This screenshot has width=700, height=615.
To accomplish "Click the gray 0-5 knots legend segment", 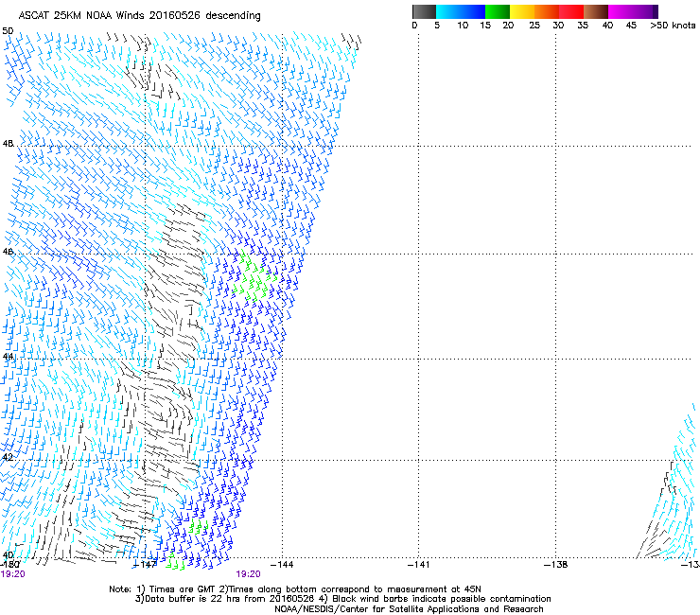I will coord(424,11).
